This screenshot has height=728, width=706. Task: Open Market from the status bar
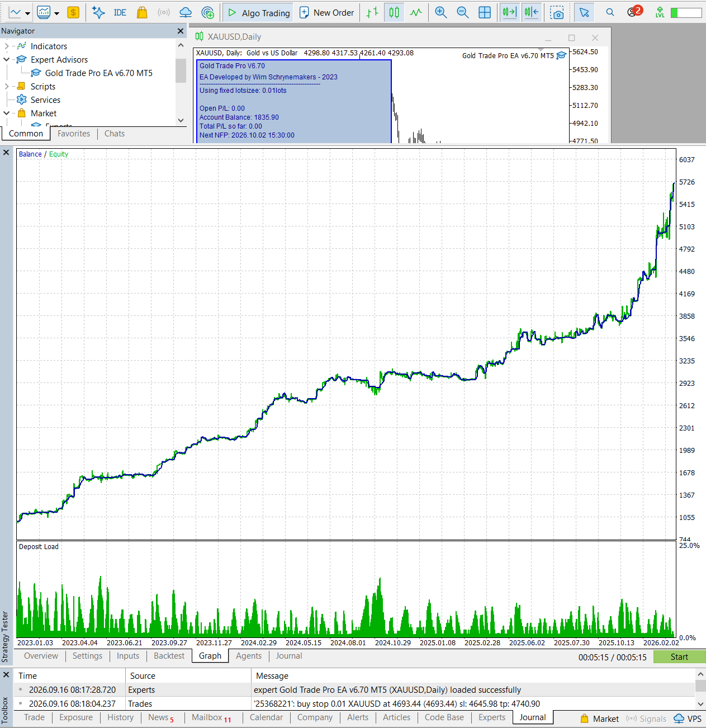[599, 718]
